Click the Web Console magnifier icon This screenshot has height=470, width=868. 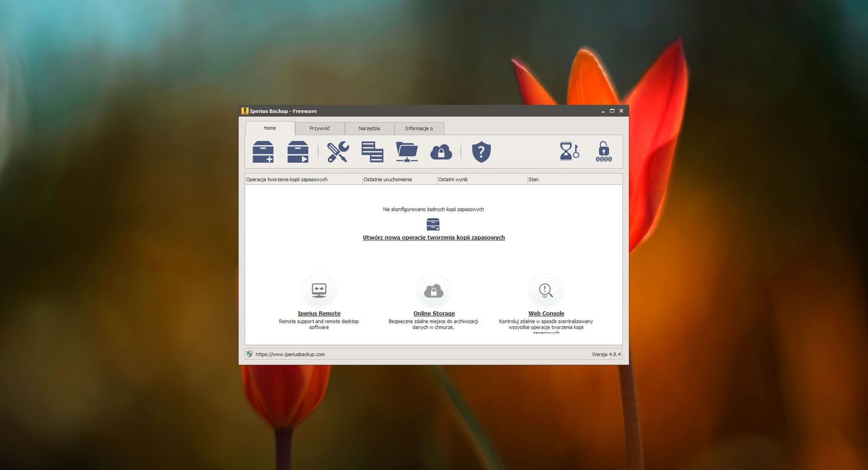coord(546,290)
